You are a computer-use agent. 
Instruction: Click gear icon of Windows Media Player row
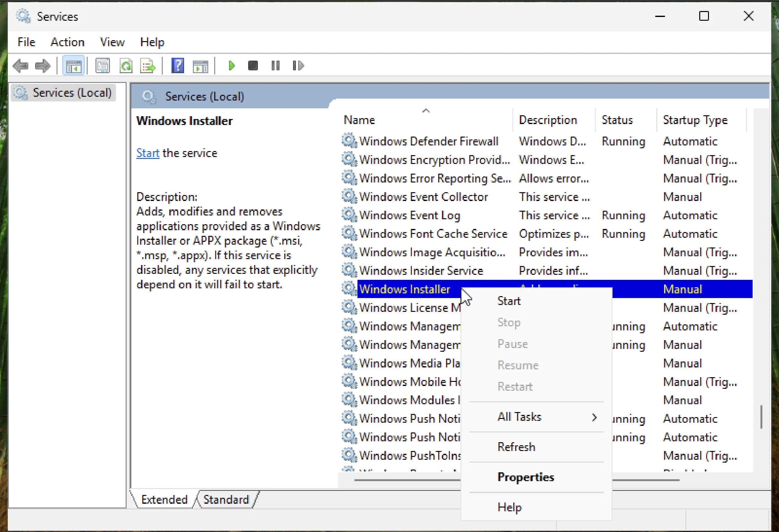349,363
